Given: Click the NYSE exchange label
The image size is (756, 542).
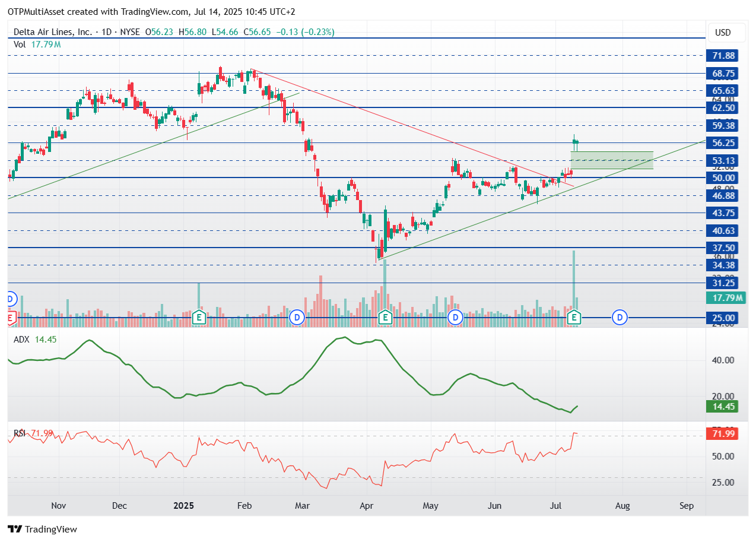Looking at the screenshot, I should click(129, 32).
